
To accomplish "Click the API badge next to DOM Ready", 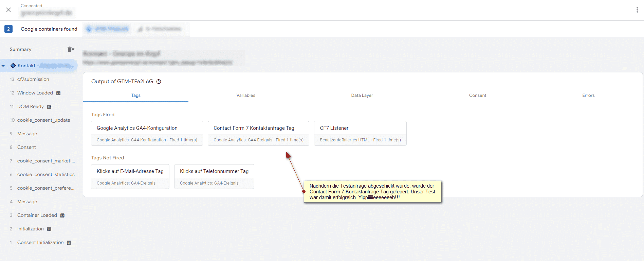I will (x=49, y=107).
